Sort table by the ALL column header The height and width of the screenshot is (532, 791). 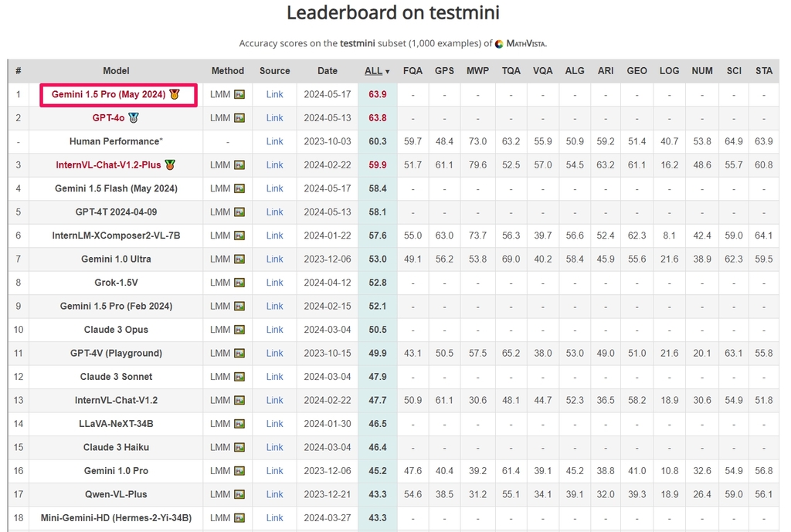(377, 70)
